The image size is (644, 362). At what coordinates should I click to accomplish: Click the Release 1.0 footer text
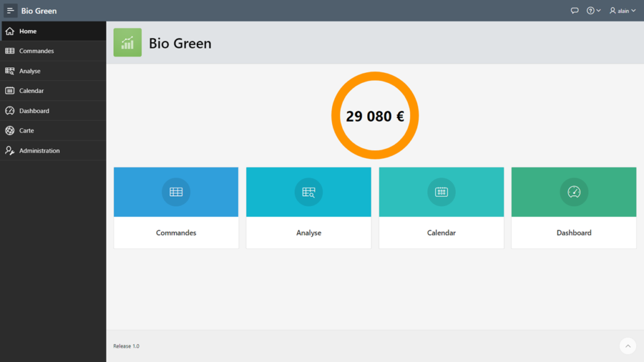point(126,346)
